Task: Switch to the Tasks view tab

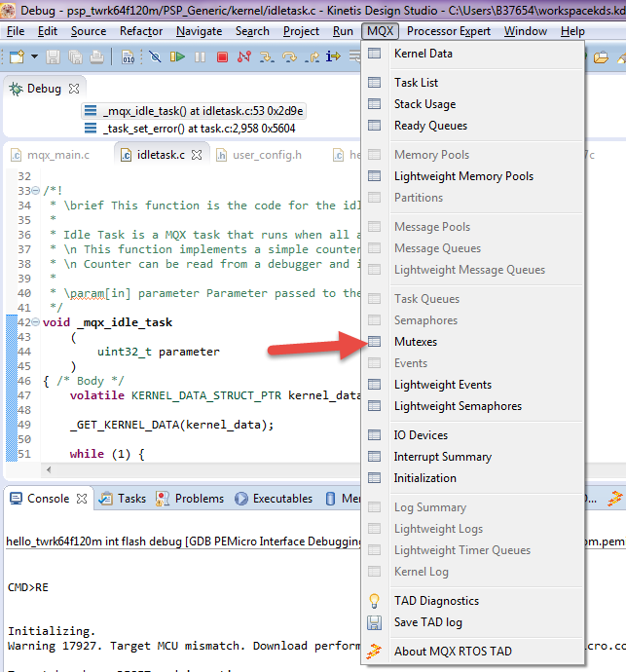Action: [123, 499]
